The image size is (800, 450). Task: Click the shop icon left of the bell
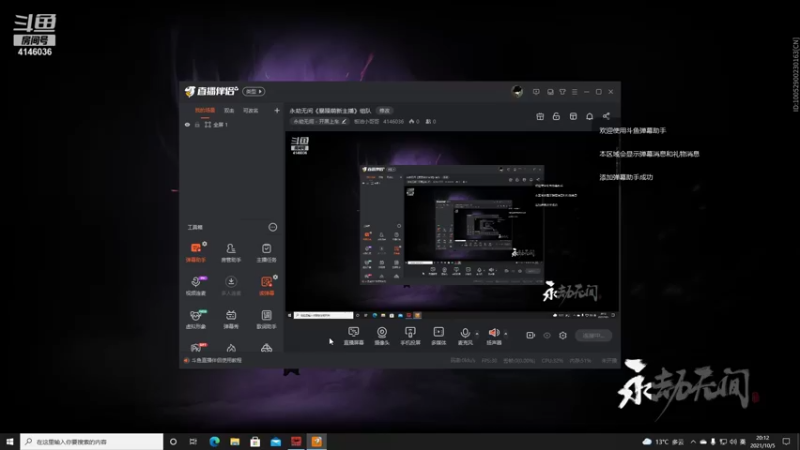[573, 116]
